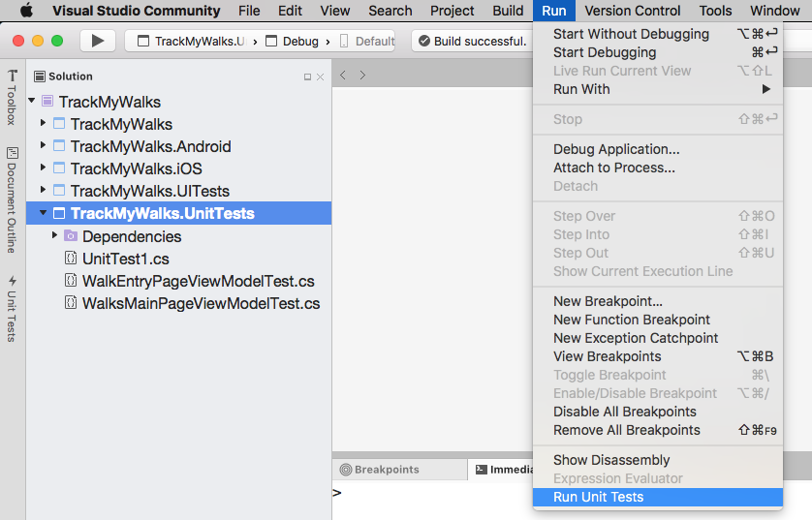Screen dimensions: 812x520
Task: Open the Run With submenu
Action: [x=658, y=89]
